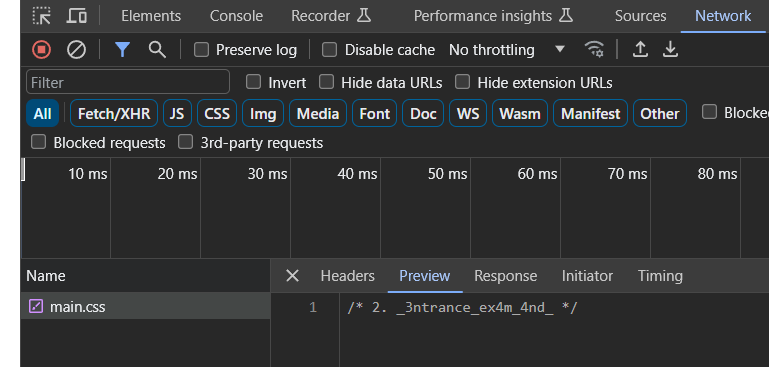769x367 pixels.
Task: Toggle the filter funnel icon
Action: 123,50
